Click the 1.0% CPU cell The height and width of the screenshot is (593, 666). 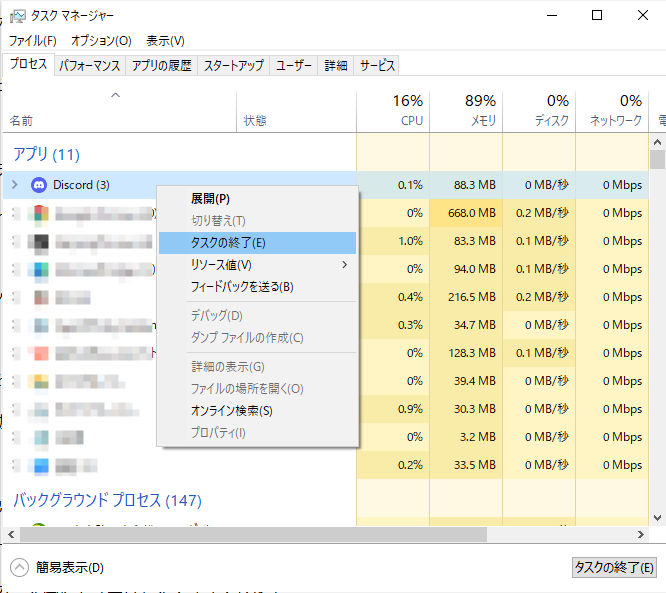pos(393,241)
